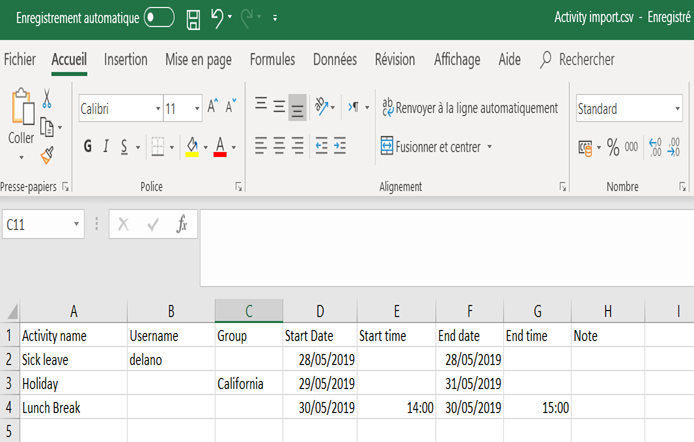Click the Cut scissors icon
694x442 pixels.
coord(47,98)
